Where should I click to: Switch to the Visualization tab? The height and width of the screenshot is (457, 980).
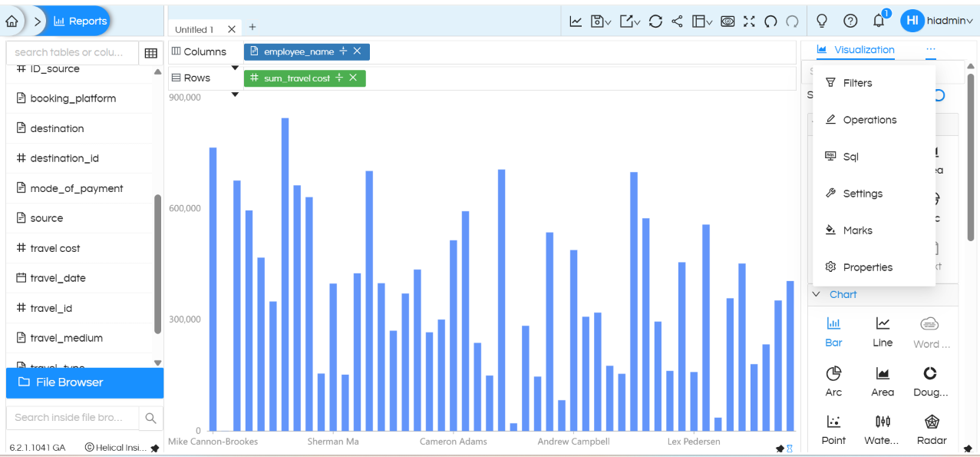(856, 50)
